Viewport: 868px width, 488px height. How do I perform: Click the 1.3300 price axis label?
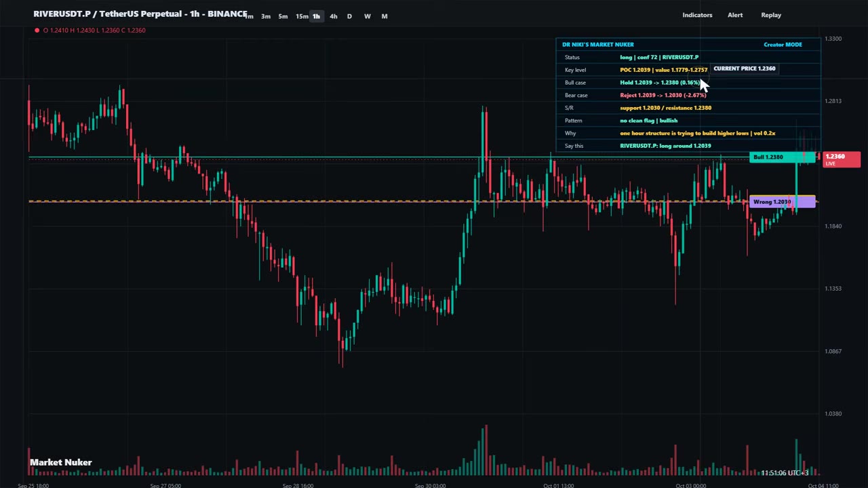coord(833,39)
